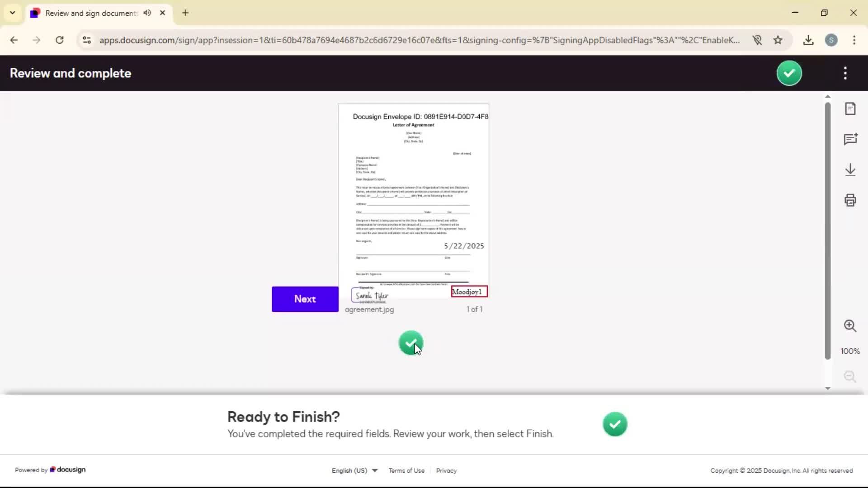Download the document from the sidebar
Screen dimensions: 868x488
(850, 170)
